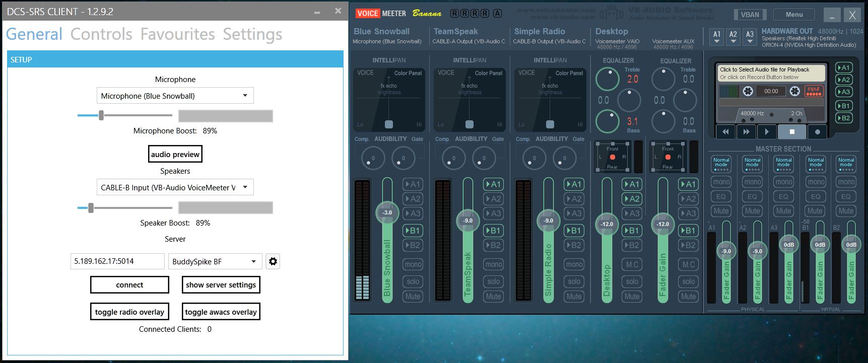Click Desktop equalizer Bass knob
Screen dimensions: 868x363
(x=608, y=121)
